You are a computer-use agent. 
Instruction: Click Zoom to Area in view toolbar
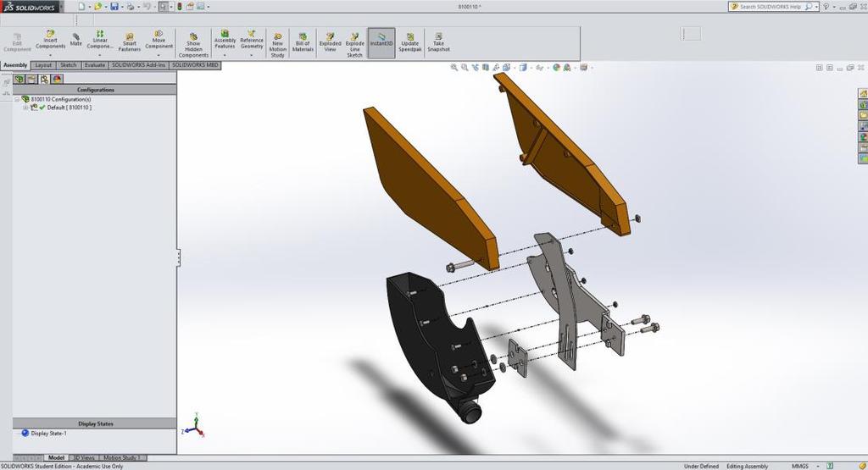pos(465,68)
